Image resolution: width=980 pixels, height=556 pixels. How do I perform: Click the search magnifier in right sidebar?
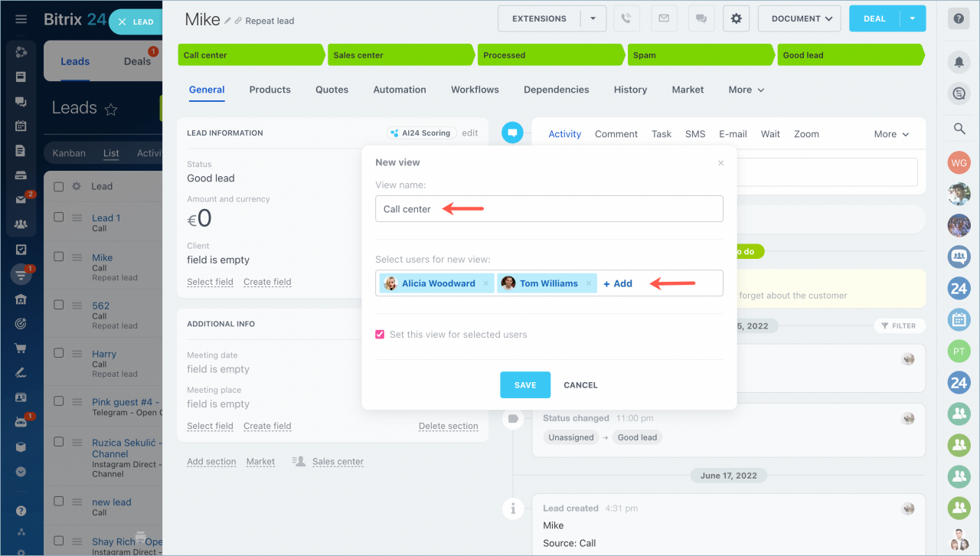tap(959, 129)
